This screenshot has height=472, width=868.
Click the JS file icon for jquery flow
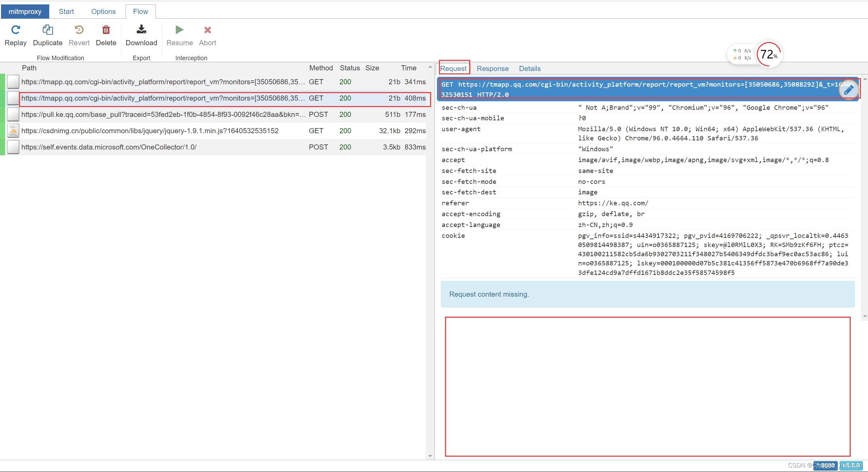click(13, 131)
